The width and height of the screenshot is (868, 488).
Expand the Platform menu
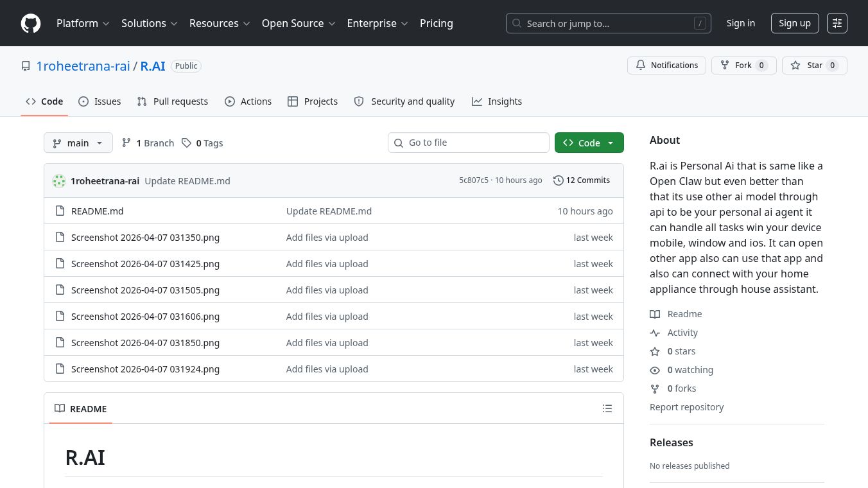tap(83, 23)
